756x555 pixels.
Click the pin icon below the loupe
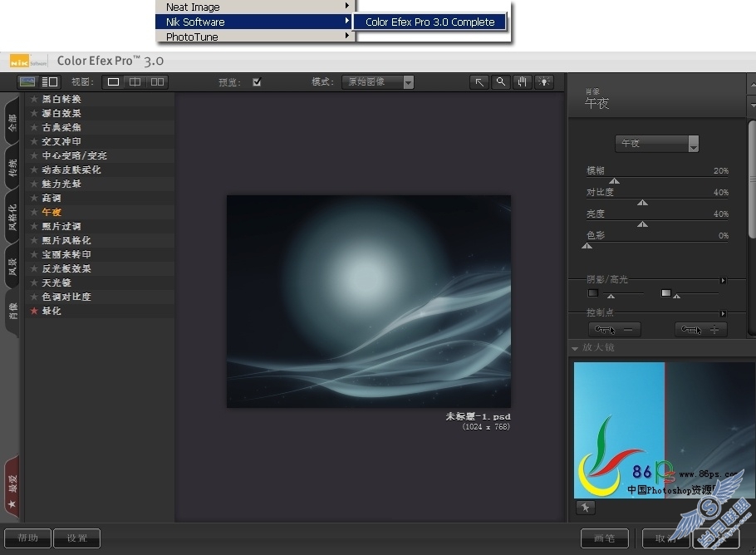(x=586, y=508)
